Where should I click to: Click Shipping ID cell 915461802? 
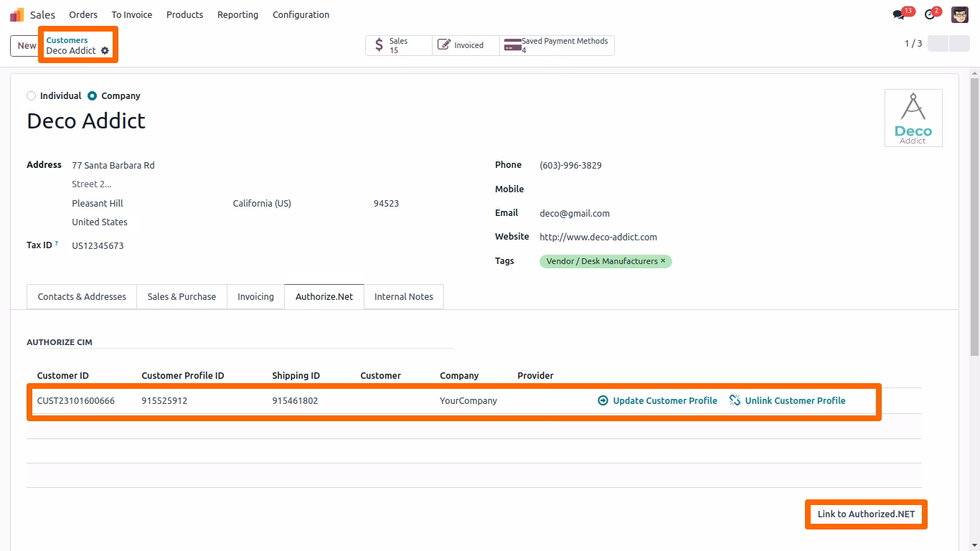(295, 401)
